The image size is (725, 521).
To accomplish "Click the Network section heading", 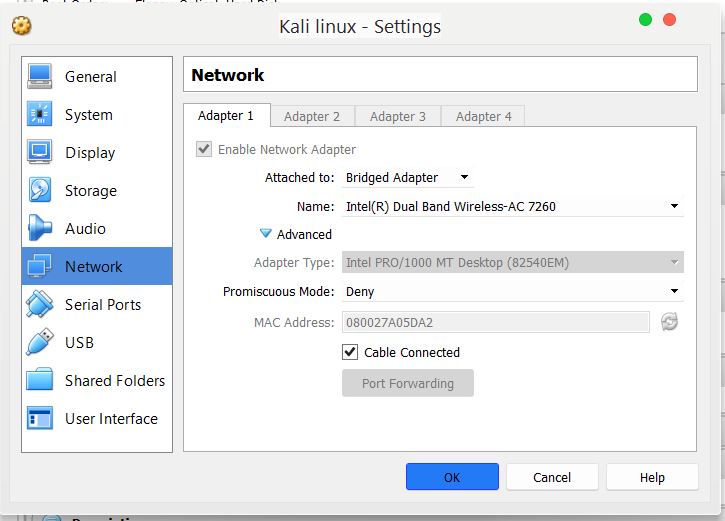I will click(x=227, y=74).
